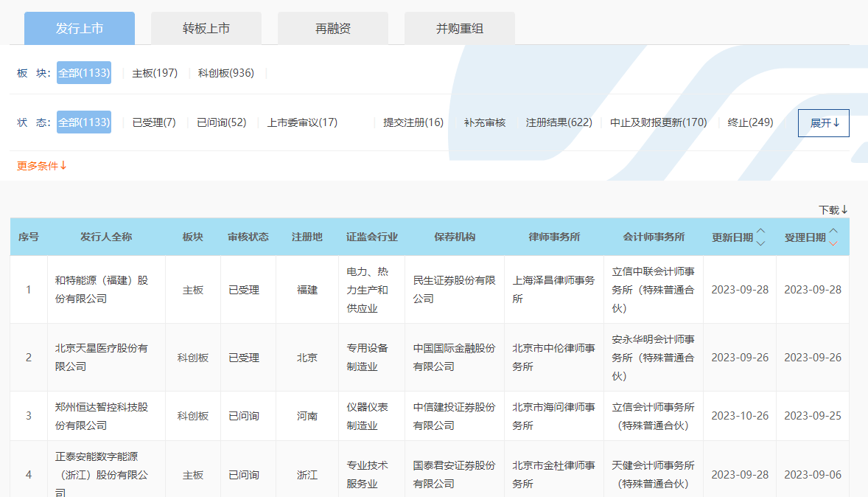Filter by 科创板(936) board
The image size is (868, 497).
coord(226,73)
